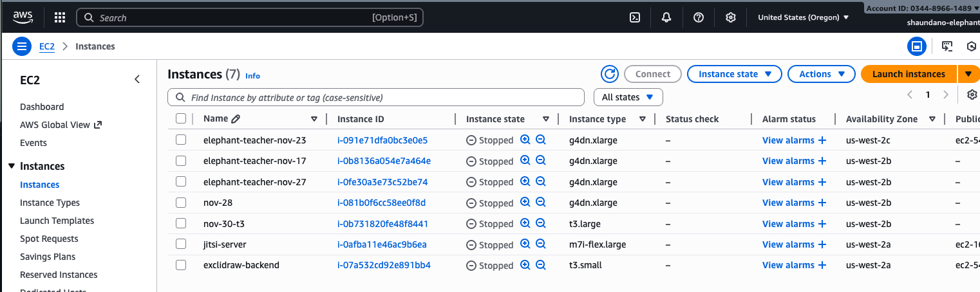Check the nov-28 row checkbox
The image size is (980, 292).
pos(181,203)
